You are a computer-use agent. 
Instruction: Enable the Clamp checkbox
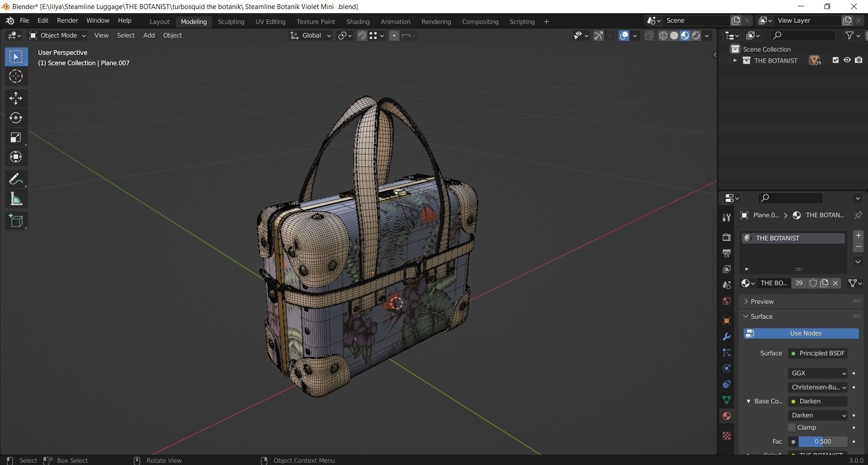click(x=792, y=427)
